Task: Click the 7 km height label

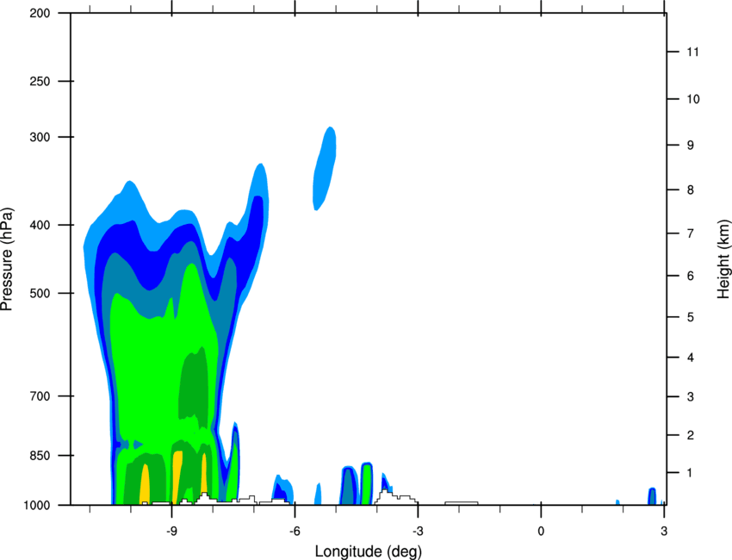Action: tap(691, 233)
